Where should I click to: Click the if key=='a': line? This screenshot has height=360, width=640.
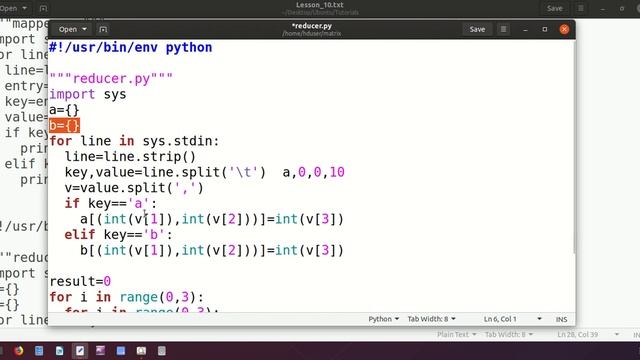pos(111,203)
